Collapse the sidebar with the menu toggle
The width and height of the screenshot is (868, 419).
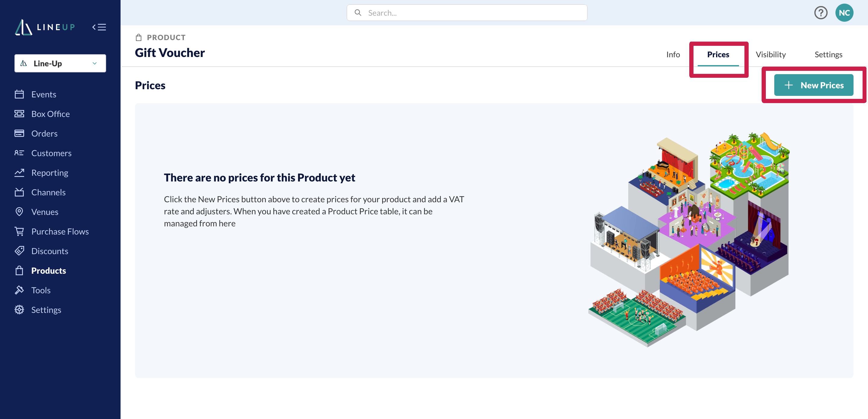[99, 27]
